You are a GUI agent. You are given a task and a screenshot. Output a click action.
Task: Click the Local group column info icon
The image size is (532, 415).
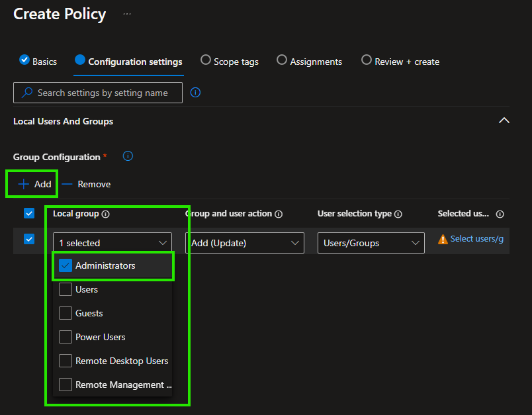[106, 214]
